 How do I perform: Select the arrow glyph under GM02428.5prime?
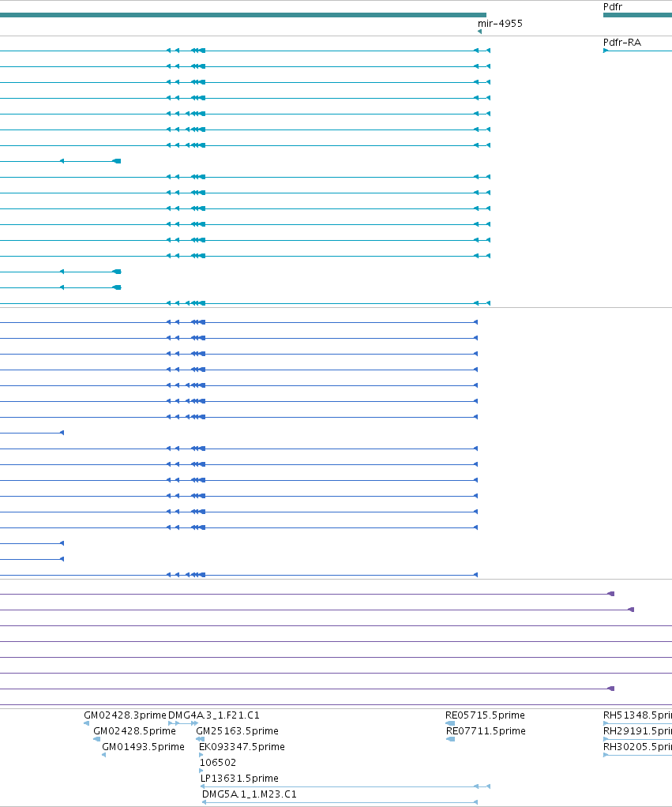[97, 739]
